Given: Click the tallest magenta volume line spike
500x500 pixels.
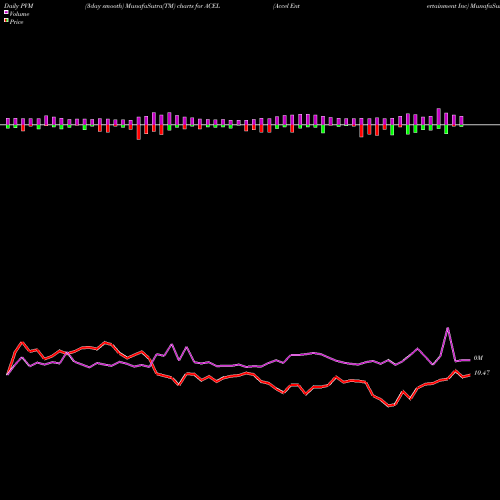Looking at the screenshot, I should click(448, 328).
